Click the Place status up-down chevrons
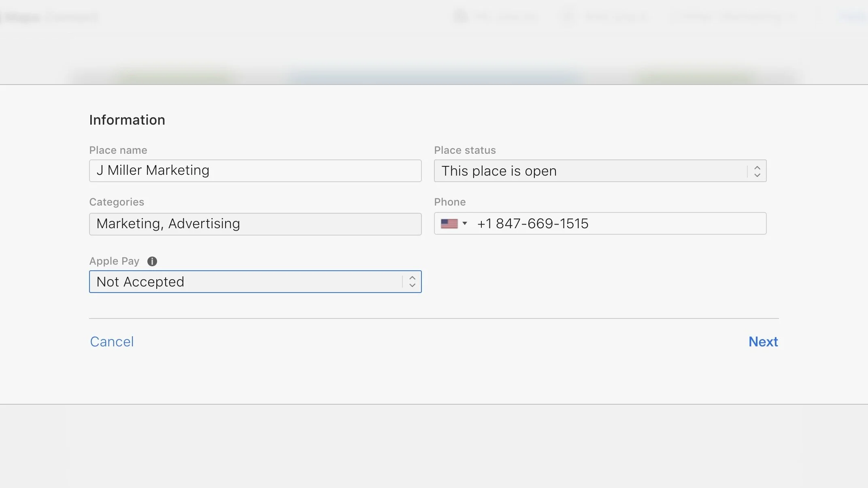Viewport: 868px width, 488px height. (x=757, y=171)
